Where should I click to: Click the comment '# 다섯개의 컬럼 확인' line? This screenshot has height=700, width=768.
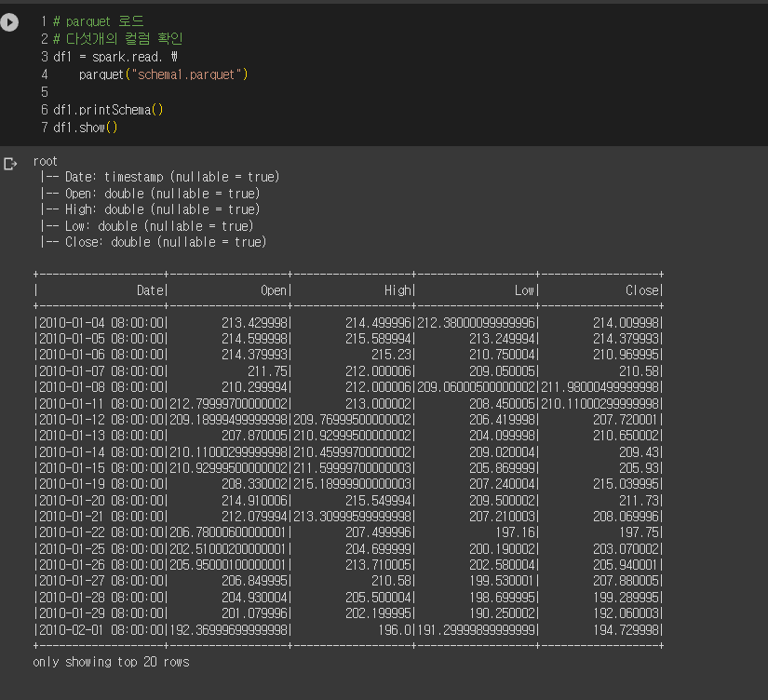(x=117, y=39)
